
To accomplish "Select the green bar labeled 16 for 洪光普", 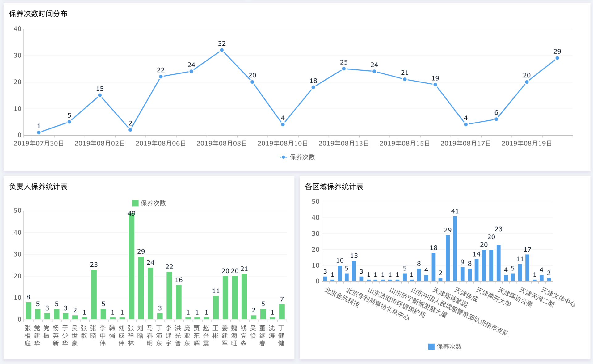I will tap(179, 302).
